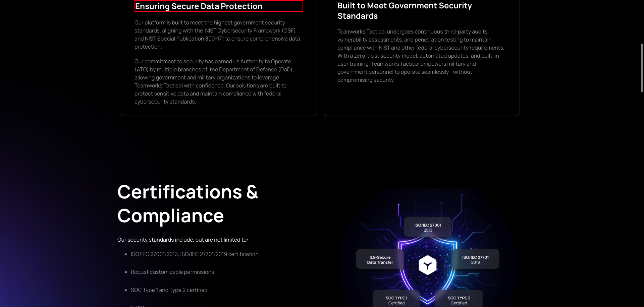Click the bullet before the ISO/IEC certification item
The width and height of the screenshot is (644, 307).
coord(126,254)
